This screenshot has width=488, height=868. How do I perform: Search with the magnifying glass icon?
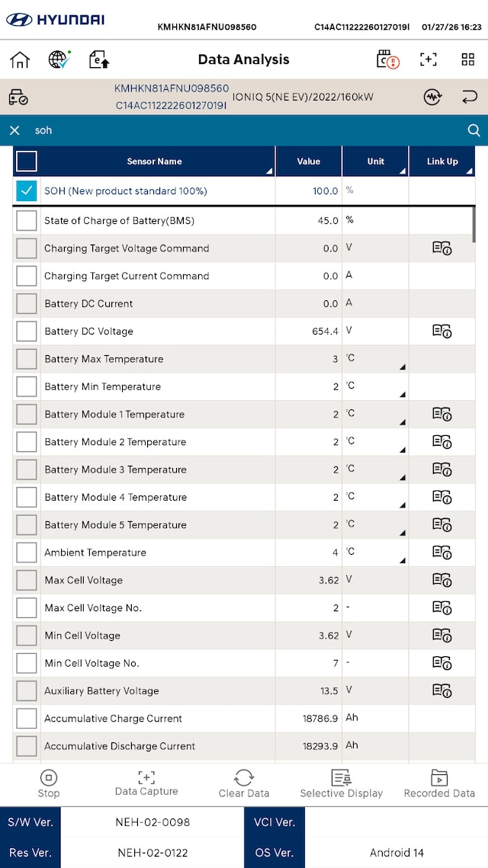[x=474, y=130]
